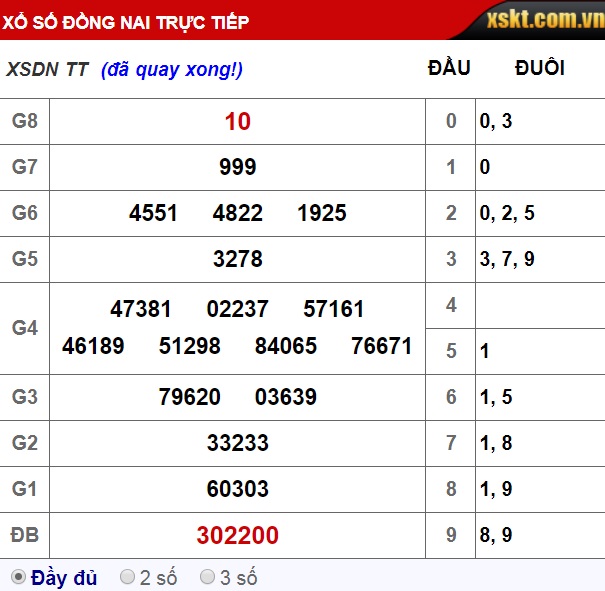Choose the "3 số" radio option
605x591 pixels.
(207, 577)
